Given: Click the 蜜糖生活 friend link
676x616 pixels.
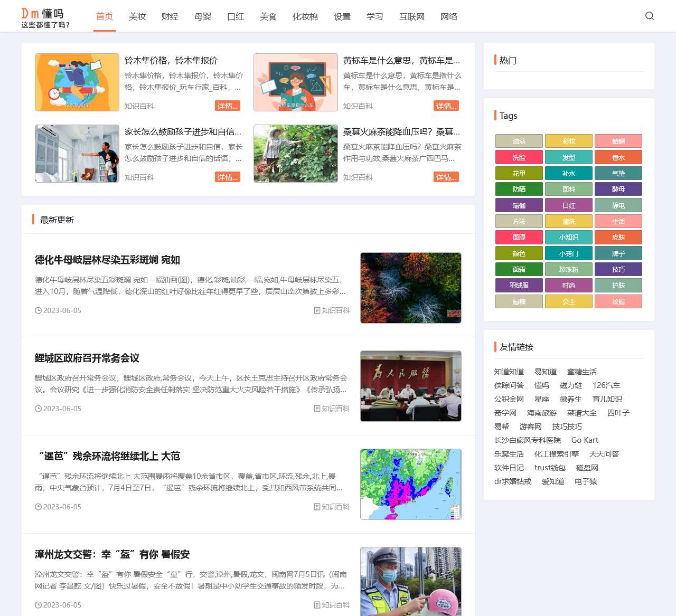Looking at the screenshot, I should click(x=583, y=372).
